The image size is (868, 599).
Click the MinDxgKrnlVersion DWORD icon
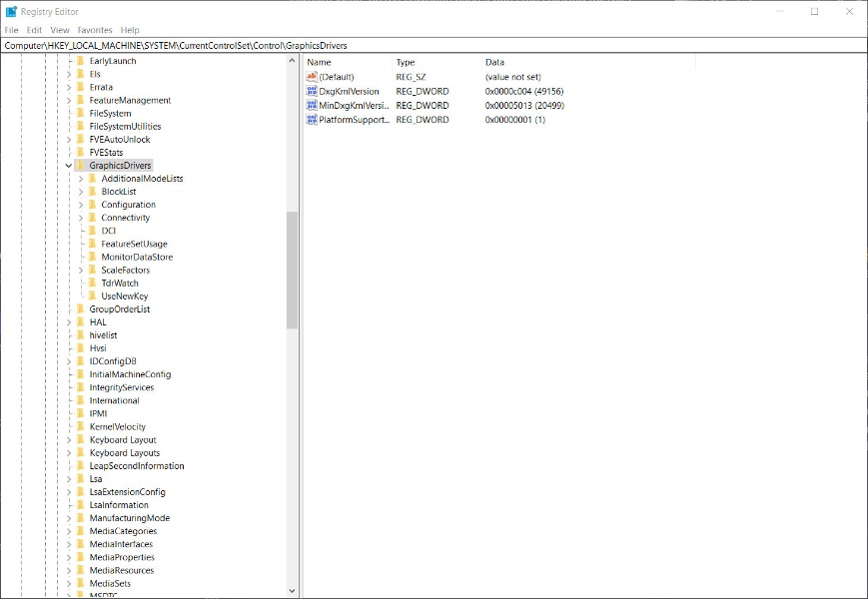pos(312,105)
